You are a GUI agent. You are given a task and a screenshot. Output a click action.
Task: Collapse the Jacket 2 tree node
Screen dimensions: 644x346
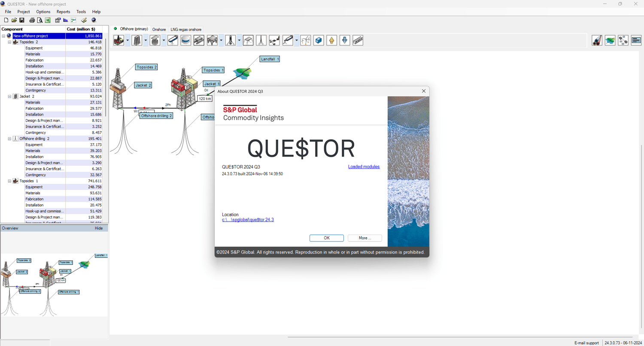click(x=9, y=96)
